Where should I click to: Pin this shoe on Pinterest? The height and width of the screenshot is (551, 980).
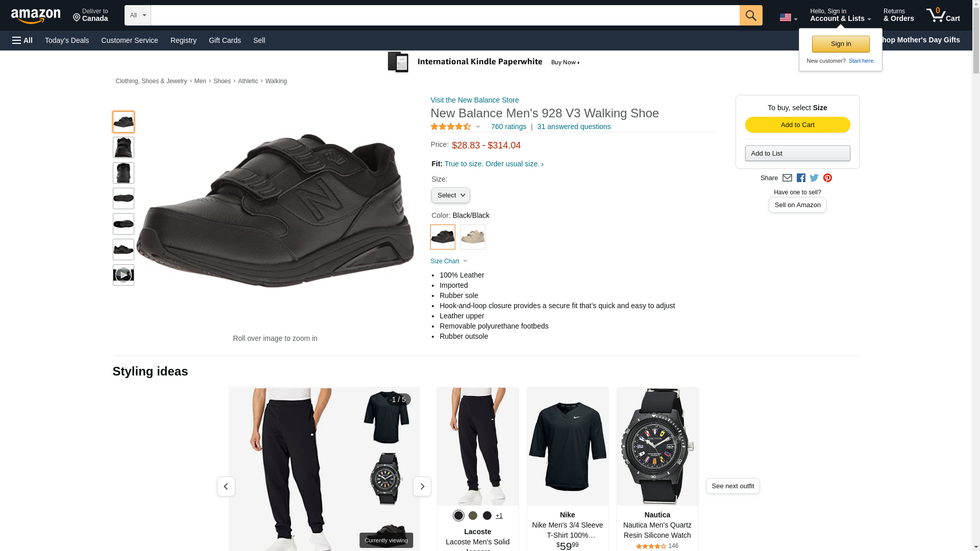coord(827,178)
